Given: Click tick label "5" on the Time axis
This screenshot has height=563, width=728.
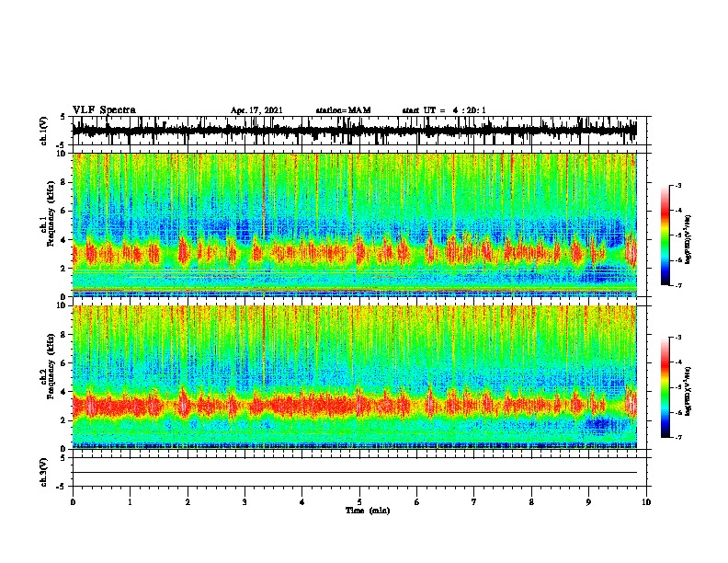Looking at the screenshot, I should click(x=359, y=502).
